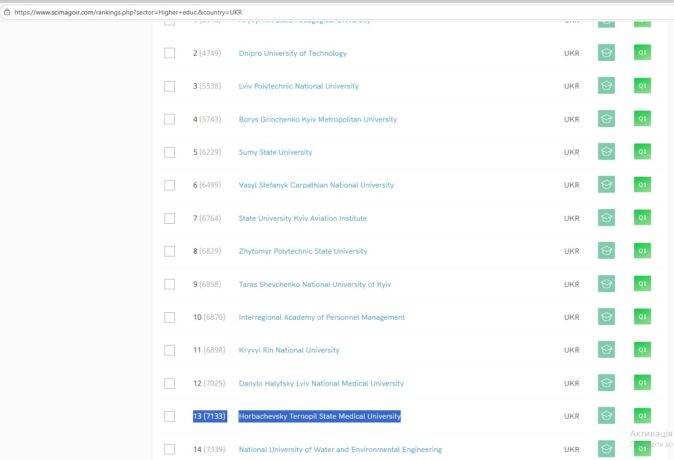Open Taras Shevchenko National University of Kyiv page
The width and height of the screenshot is (674, 460).
point(314,284)
